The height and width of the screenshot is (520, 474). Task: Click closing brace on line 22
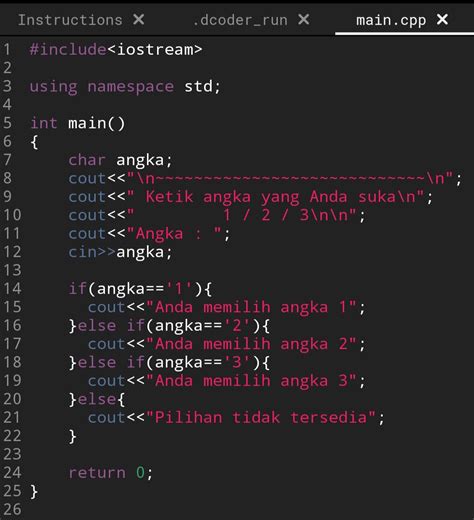point(73,436)
